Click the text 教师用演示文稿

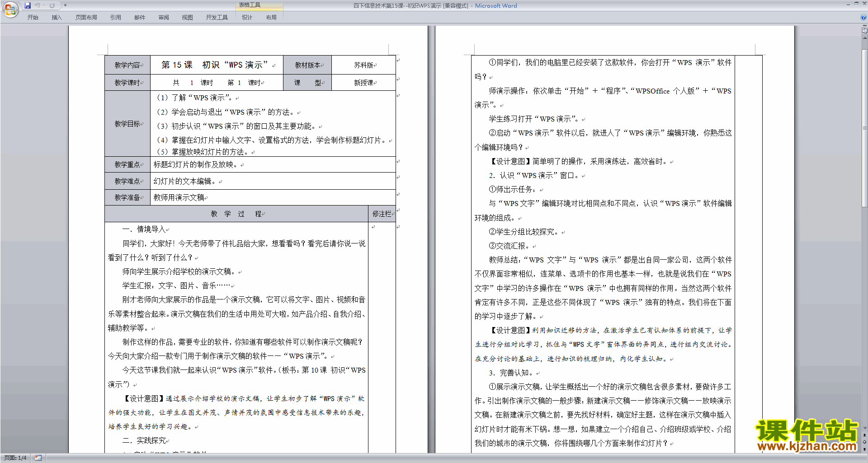coord(179,197)
